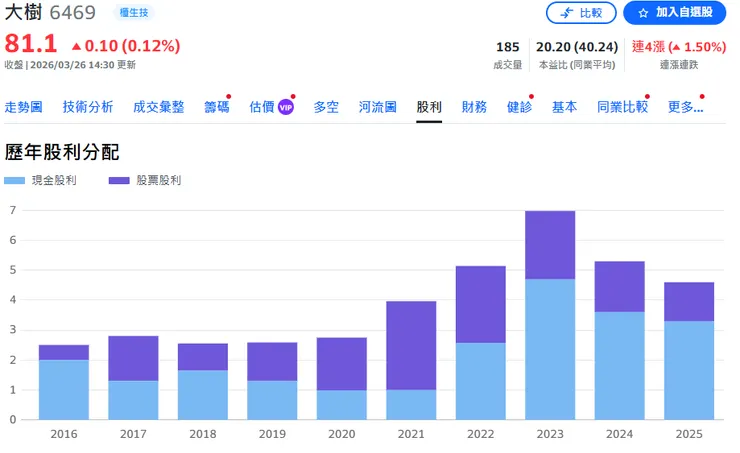Click the 185 成交量 volume value

pos(507,47)
